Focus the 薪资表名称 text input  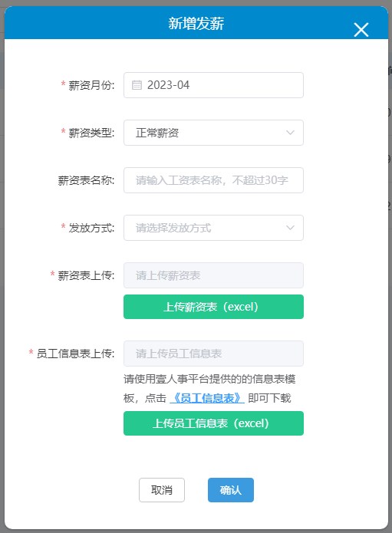coord(213,180)
